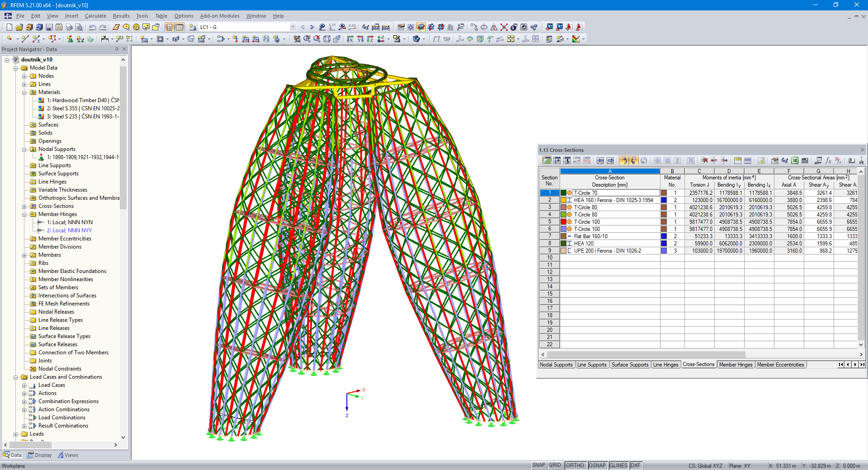Open the LC1 - G load case dropdown
Screen dimensions: 868x470
293,27
